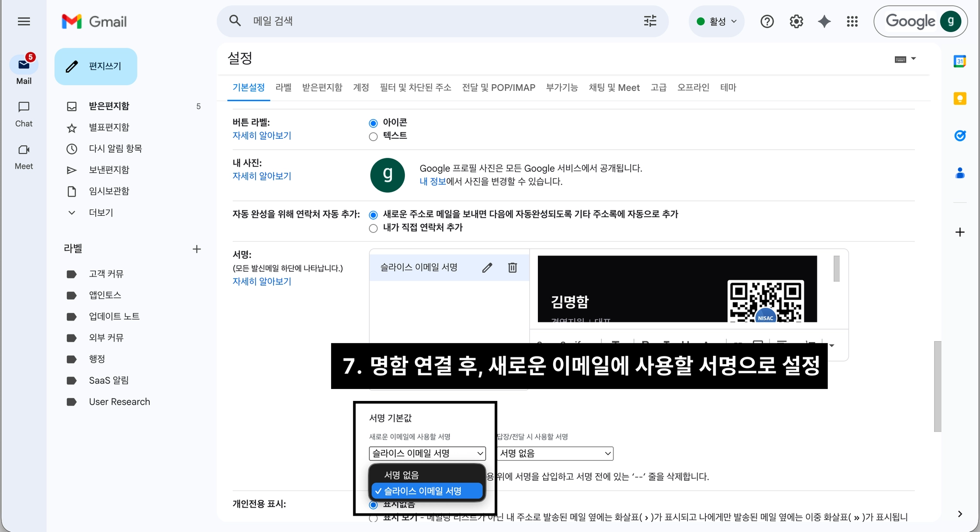Open the 활성 status dropdown
This screenshot has width=980, height=532.
(x=717, y=22)
